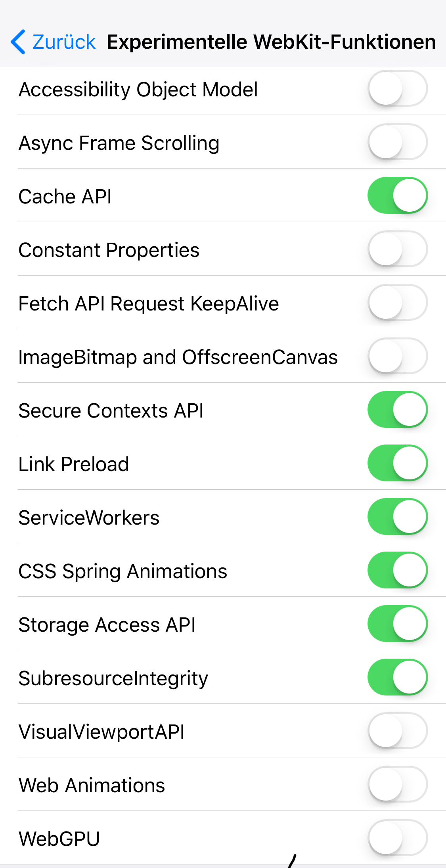Turn on Async Frame Scrolling
Screen dimensions: 446x868
tap(397, 142)
